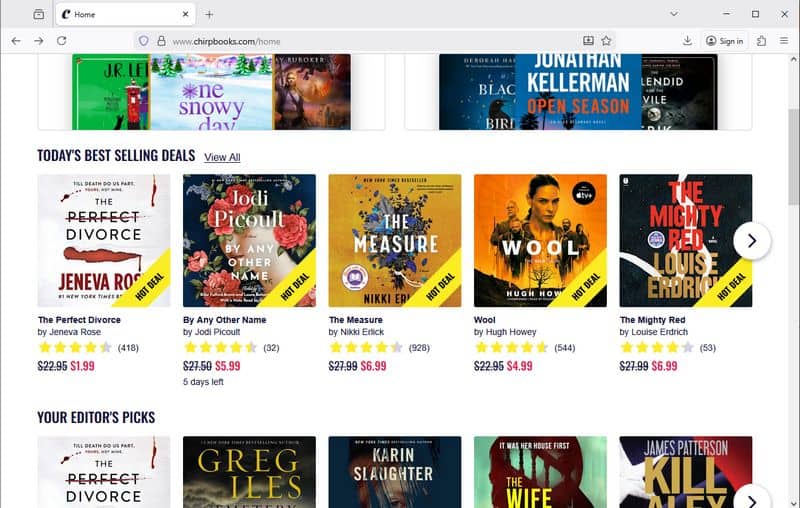Click the tracking protection shield icon
The image size is (800, 508).
144,41
